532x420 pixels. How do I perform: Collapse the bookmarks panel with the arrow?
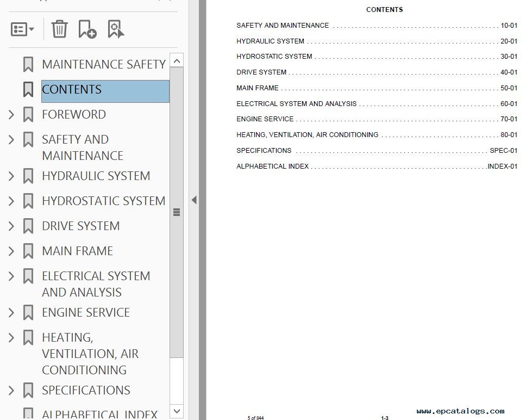[194, 200]
